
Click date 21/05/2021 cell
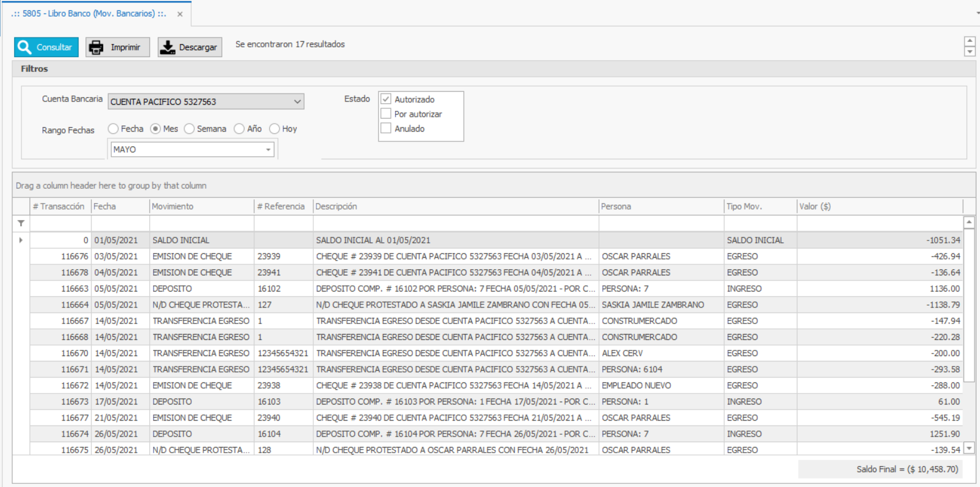(x=120, y=418)
